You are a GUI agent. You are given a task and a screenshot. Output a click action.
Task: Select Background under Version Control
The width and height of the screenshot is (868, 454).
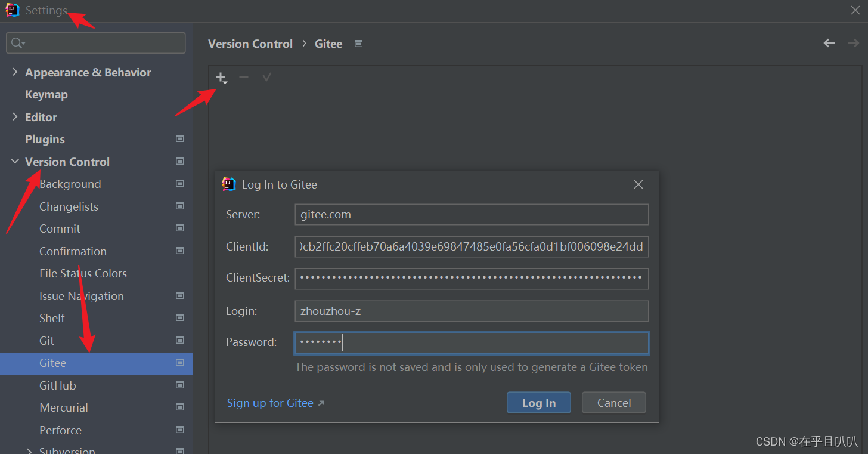70,184
